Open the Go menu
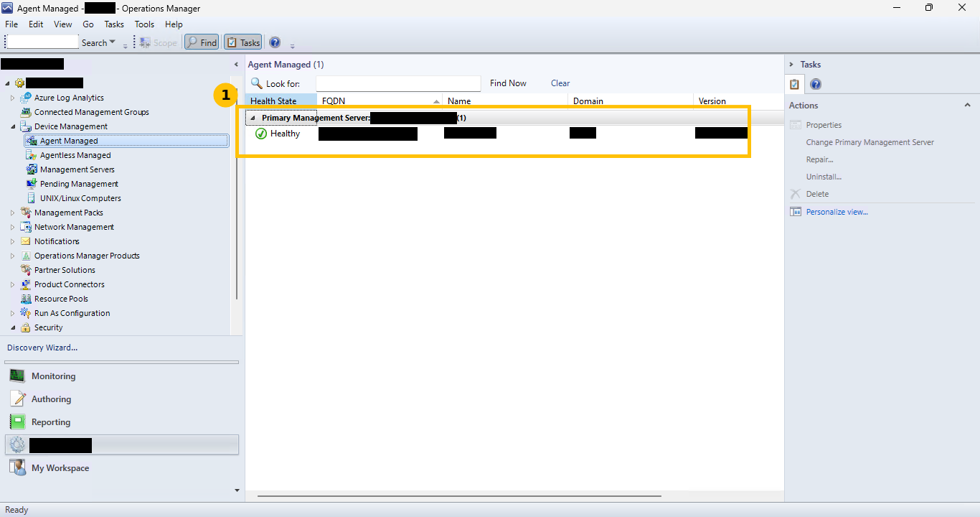Image resolution: width=980 pixels, height=517 pixels. pos(88,24)
